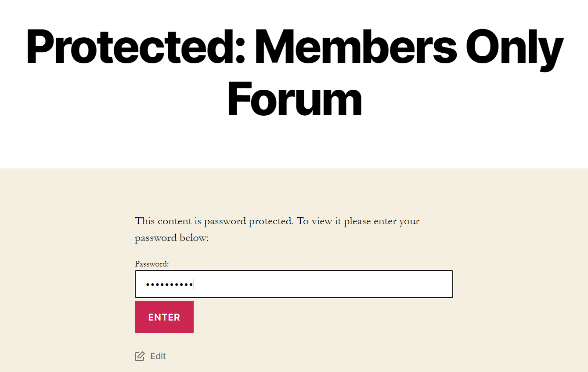Screen dimensions: 588x372
Task: Click the square-and-pen glyph near page bottom
Action: click(x=140, y=356)
